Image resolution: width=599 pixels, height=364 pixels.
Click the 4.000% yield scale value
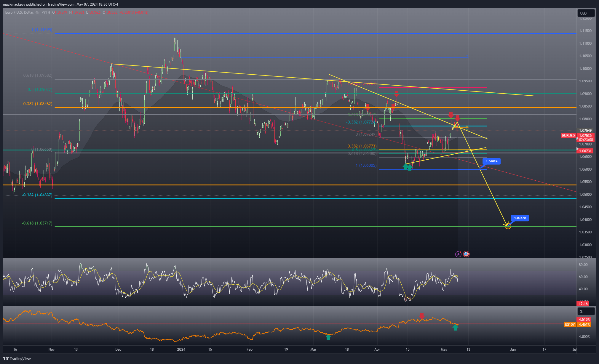(x=584, y=337)
